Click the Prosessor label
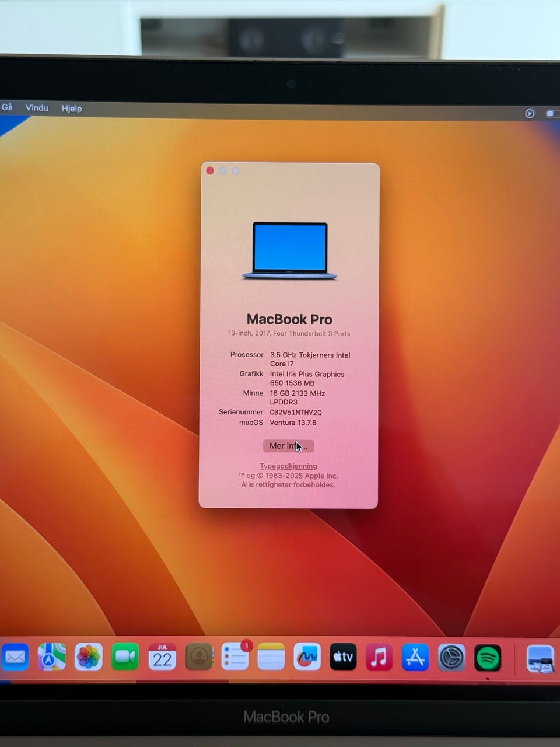The height and width of the screenshot is (747, 560). (x=247, y=354)
